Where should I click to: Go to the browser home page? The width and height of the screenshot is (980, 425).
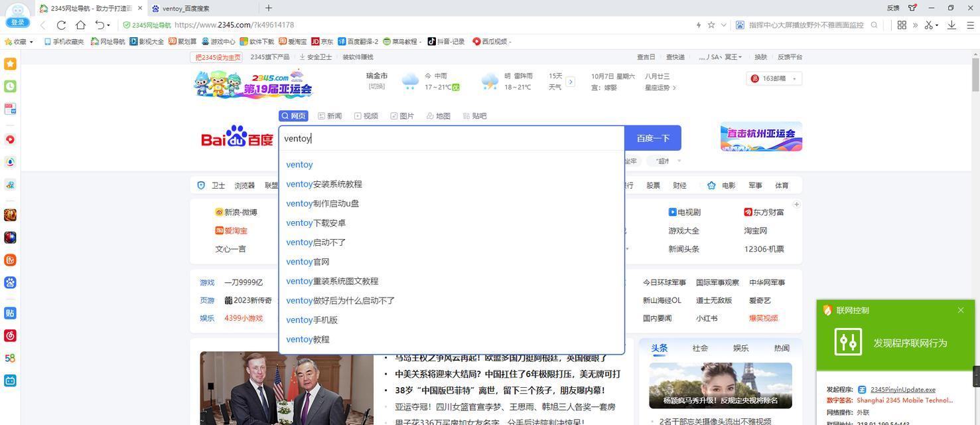click(80, 25)
